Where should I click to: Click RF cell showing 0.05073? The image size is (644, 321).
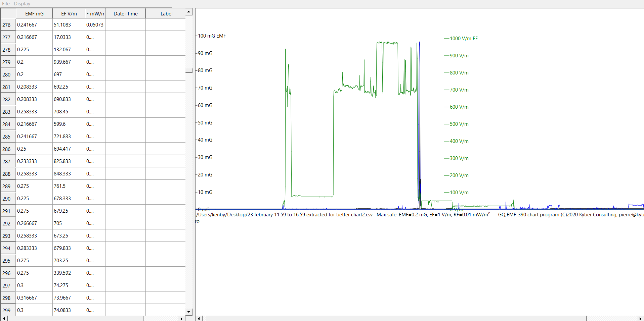point(95,25)
